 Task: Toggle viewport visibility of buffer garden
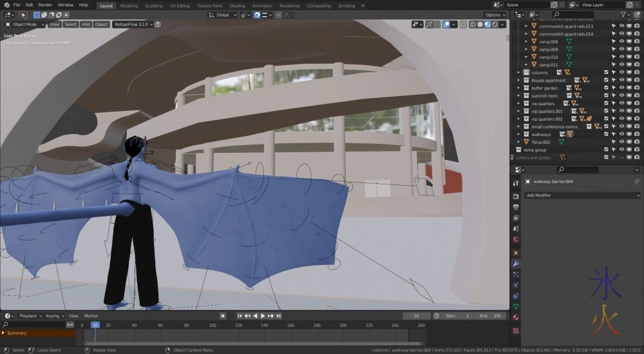point(621,88)
